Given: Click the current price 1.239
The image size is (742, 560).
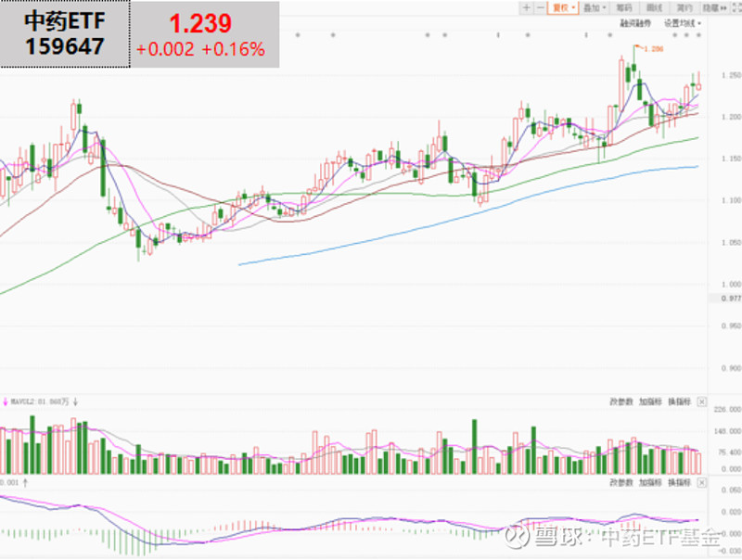Looking at the screenshot, I should coord(200,23).
